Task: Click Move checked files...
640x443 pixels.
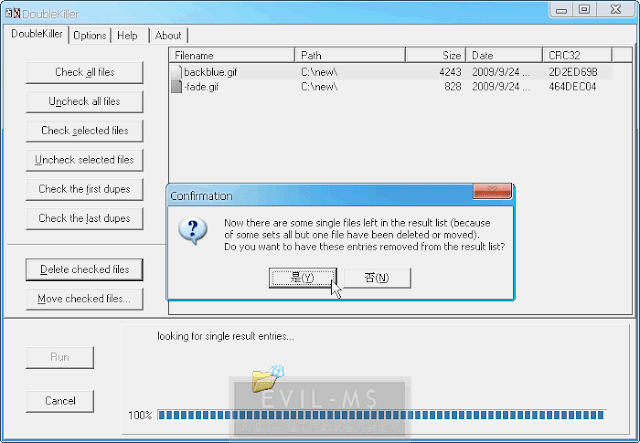Action: pyautogui.click(x=84, y=299)
